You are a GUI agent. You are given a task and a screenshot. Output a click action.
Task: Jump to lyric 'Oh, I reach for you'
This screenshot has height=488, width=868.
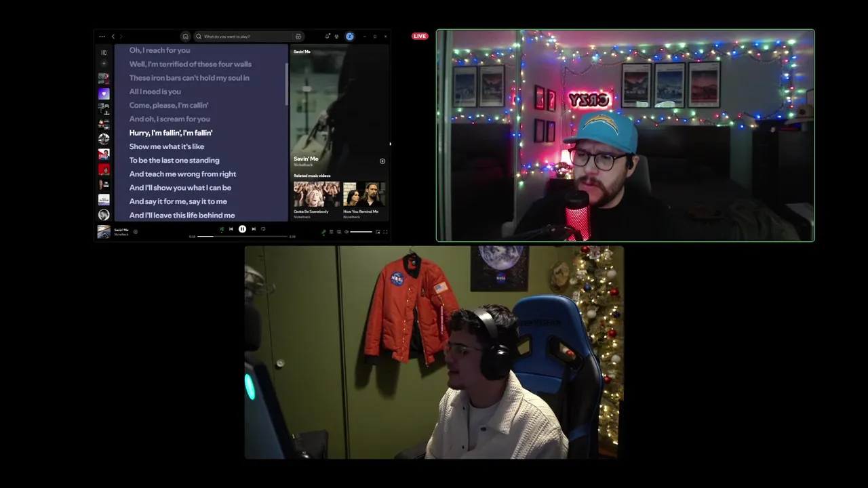click(159, 50)
